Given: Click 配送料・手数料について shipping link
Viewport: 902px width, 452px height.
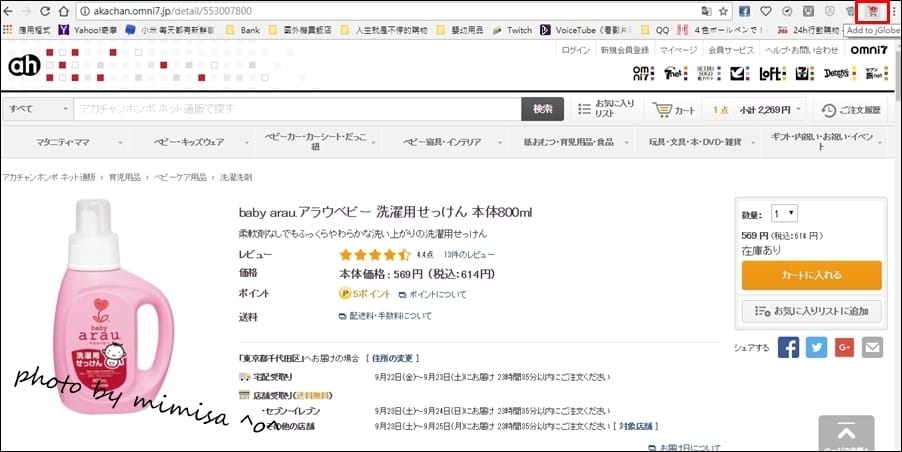Looking at the screenshot, I should coord(385,316).
